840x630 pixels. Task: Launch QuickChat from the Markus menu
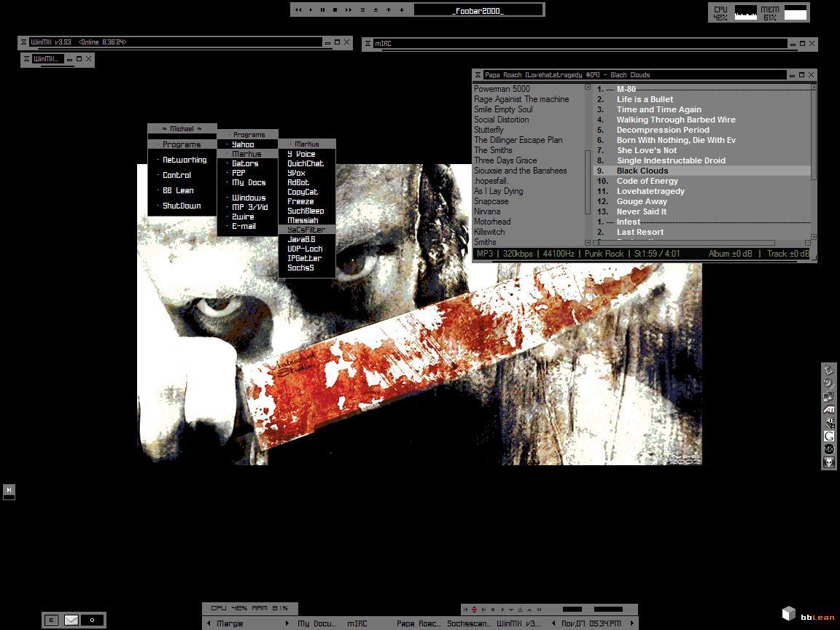tap(307, 163)
